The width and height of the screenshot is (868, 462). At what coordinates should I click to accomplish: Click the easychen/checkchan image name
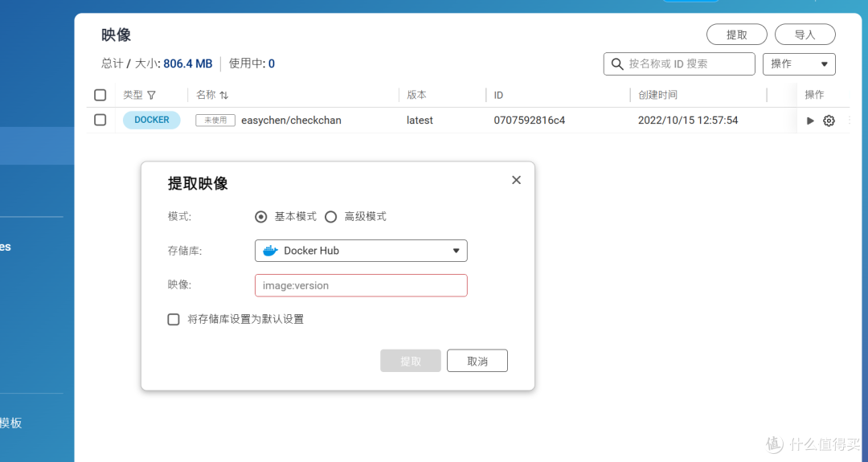coord(291,120)
